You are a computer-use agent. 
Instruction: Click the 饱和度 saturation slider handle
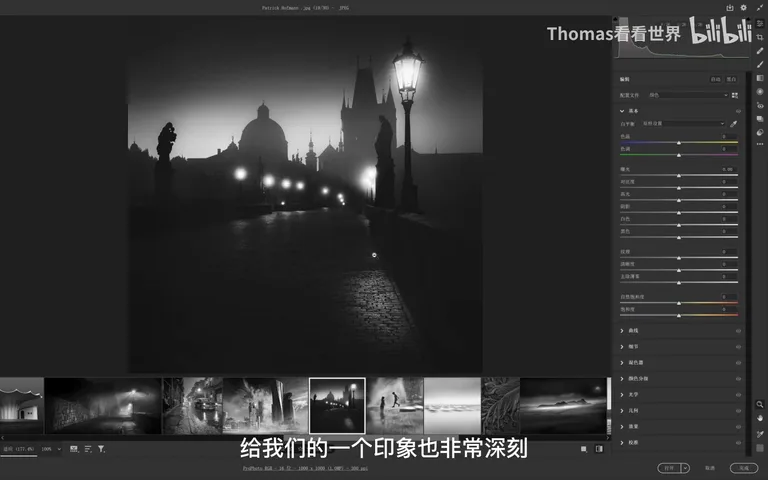coord(679,315)
